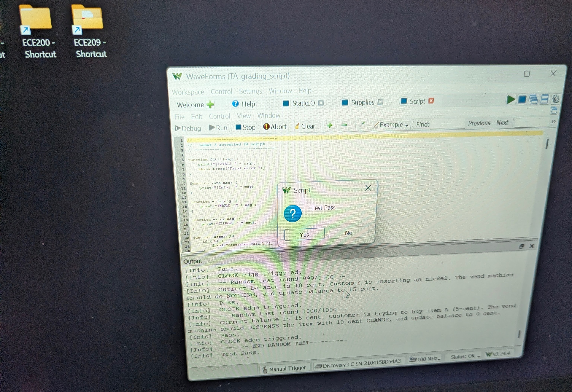Close the Supplies tab

tap(381, 102)
